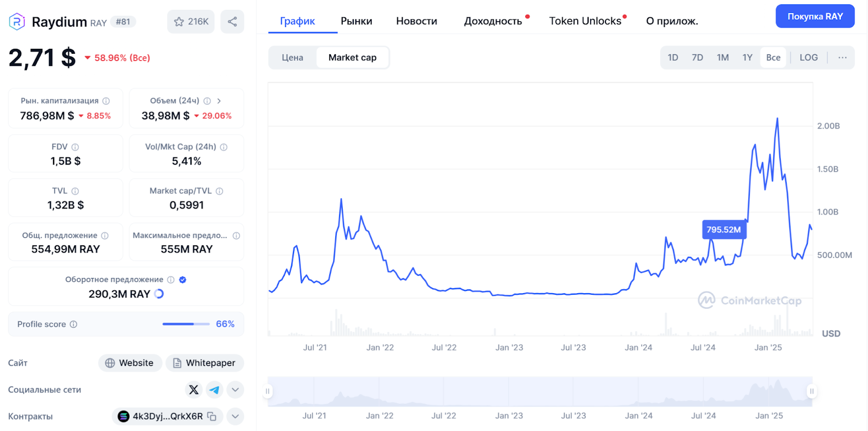Copy the contract address 4k3Dyj...QrkX6R

click(x=212, y=416)
